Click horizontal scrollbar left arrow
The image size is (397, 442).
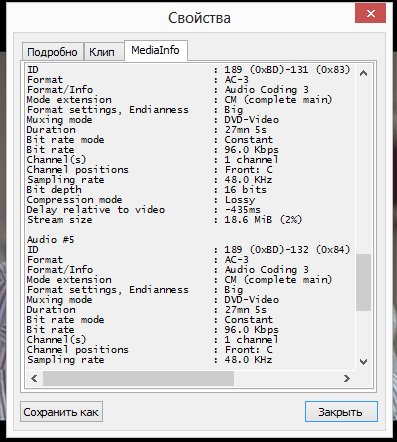tap(34, 378)
